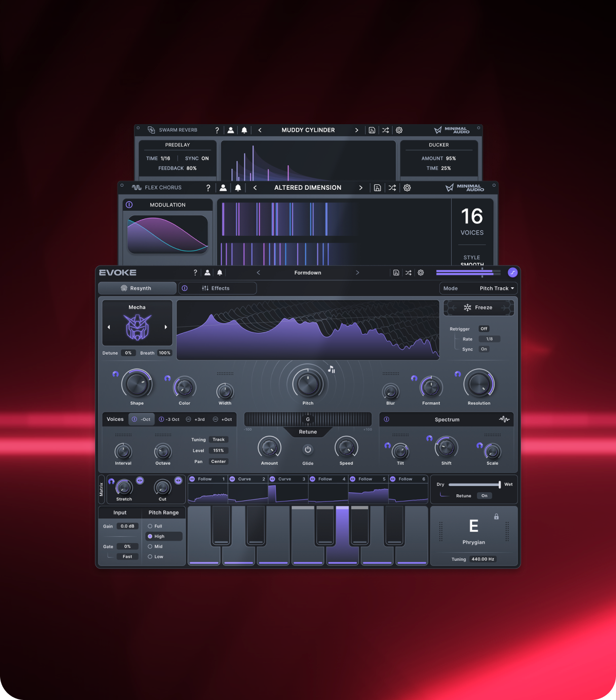Click Retune On button under Dry/Wet
This screenshot has height=700, width=616.
pyautogui.click(x=484, y=496)
